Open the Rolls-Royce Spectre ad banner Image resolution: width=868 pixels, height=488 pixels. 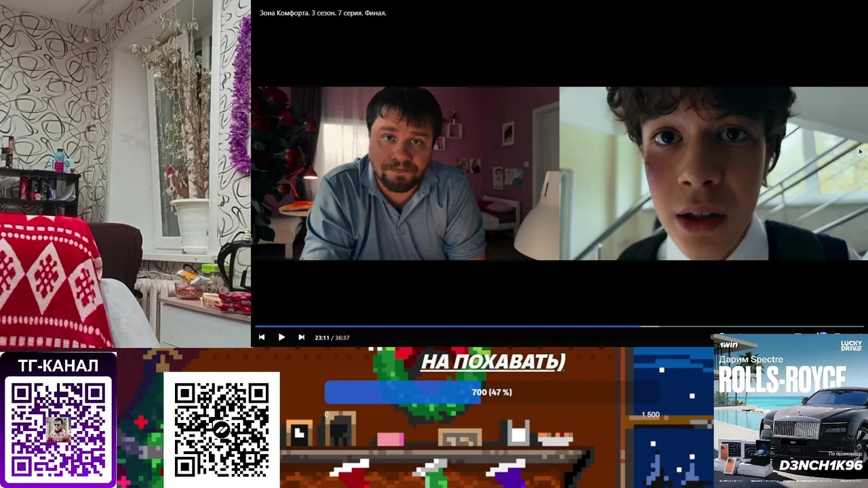coord(791,411)
